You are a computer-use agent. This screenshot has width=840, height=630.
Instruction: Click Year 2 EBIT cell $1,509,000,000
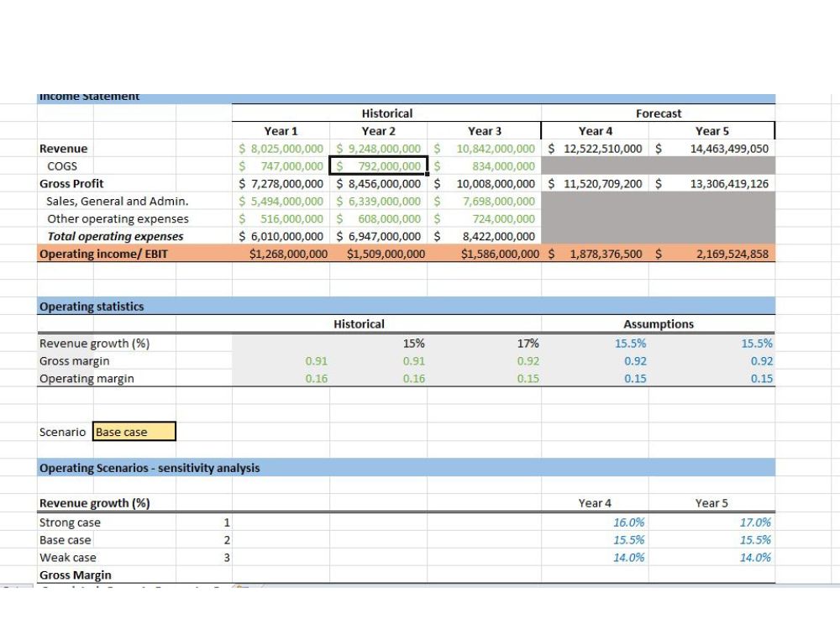pyautogui.click(x=378, y=254)
